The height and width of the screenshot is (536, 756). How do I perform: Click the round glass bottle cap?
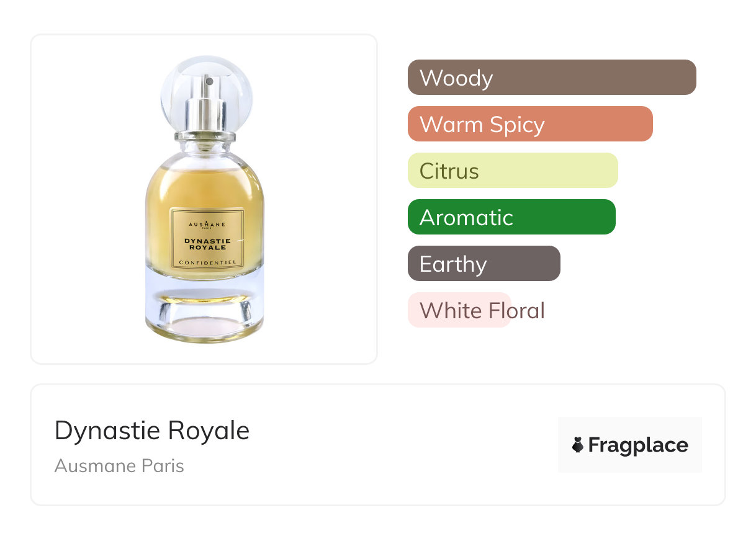click(x=205, y=93)
